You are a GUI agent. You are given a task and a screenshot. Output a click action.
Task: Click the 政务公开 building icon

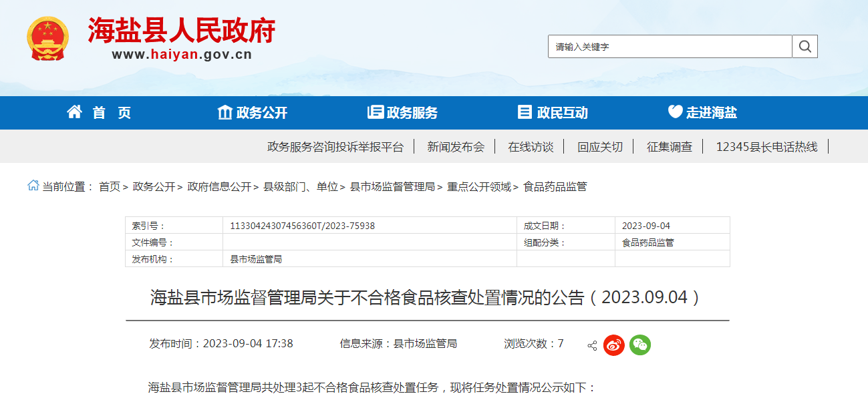point(225,112)
